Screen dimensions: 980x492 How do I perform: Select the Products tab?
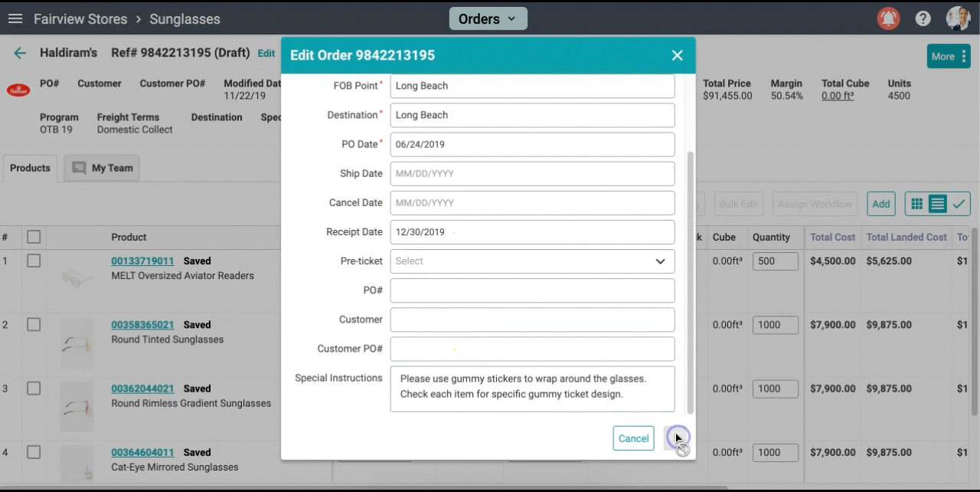coord(30,168)
